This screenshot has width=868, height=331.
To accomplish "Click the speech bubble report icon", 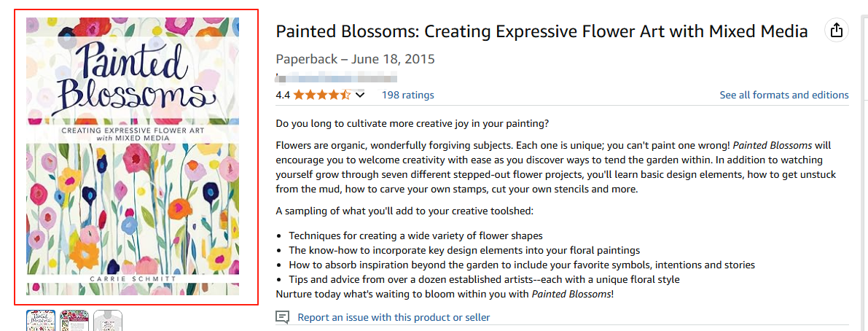I will pos(283,317).
